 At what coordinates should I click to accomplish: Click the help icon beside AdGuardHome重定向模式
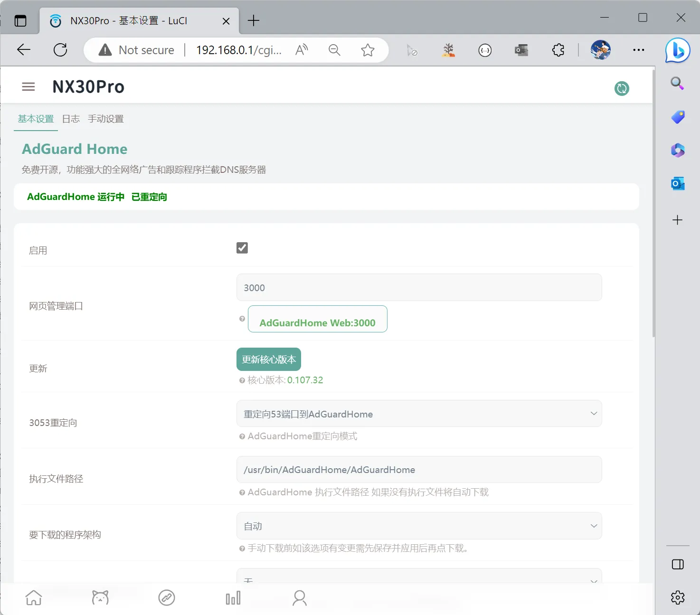pyautogui.click(x=242, y=436)
